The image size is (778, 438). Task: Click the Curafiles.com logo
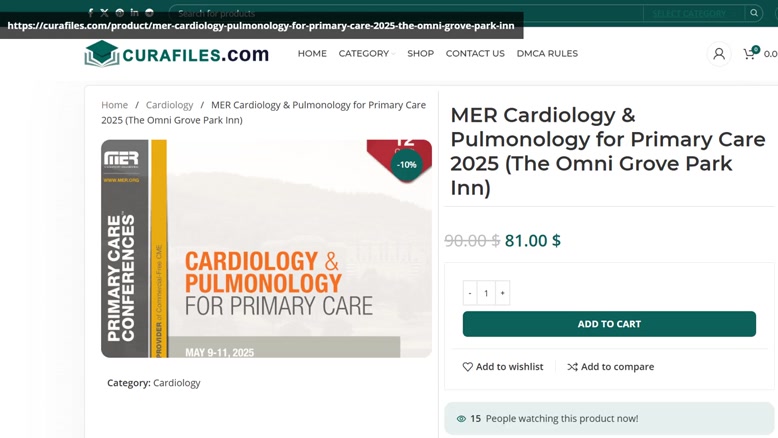[177, 54]
